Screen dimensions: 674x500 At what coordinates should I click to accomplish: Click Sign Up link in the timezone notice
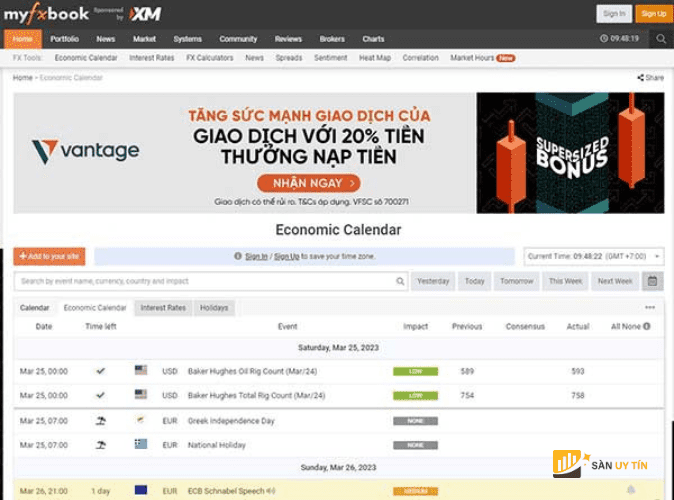pyautogui.click(x=287, y=256)
